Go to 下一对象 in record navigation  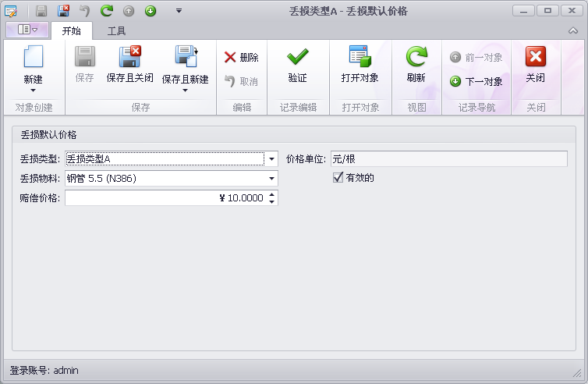(x=476, y=81)
